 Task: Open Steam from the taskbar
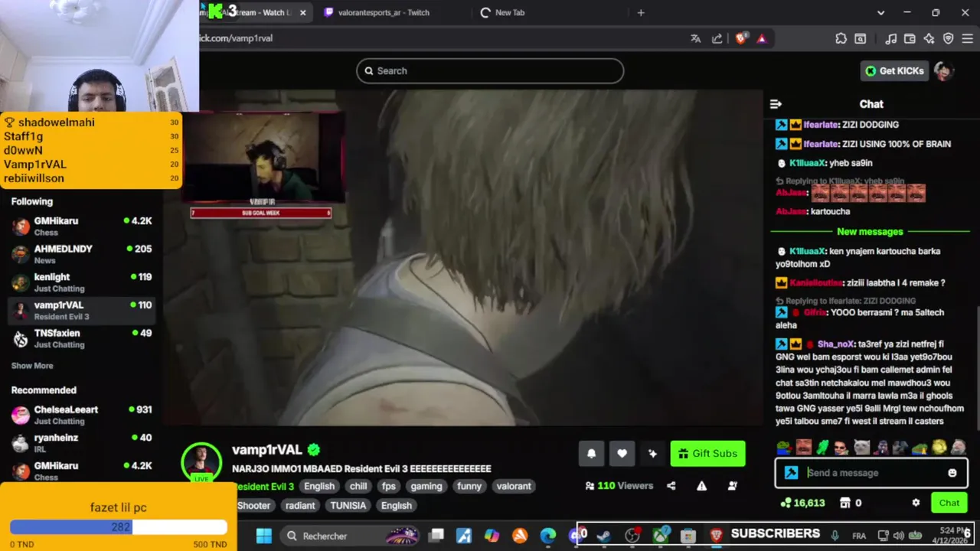(x=603, y=536)
